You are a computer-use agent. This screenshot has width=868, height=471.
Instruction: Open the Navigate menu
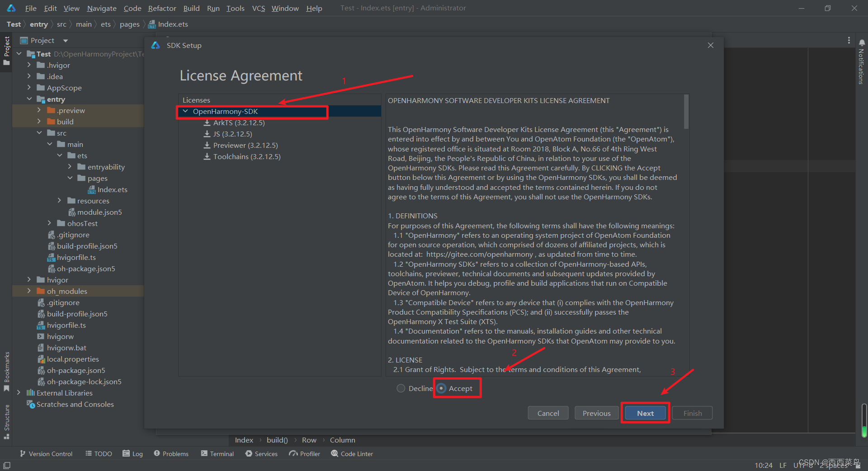point(102,8)
